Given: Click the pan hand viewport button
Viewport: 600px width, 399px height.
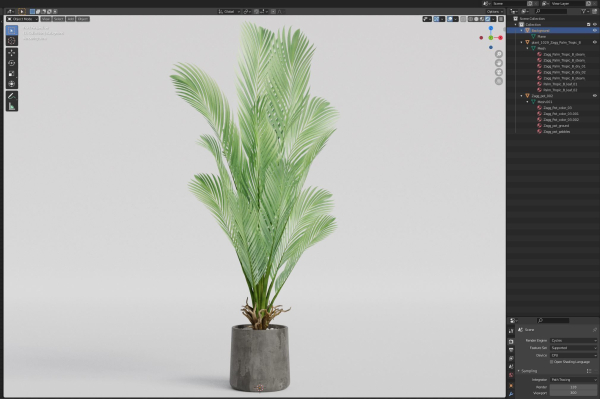Looking at the screenshot, I should pyautogui.click(x=499, y=63).
